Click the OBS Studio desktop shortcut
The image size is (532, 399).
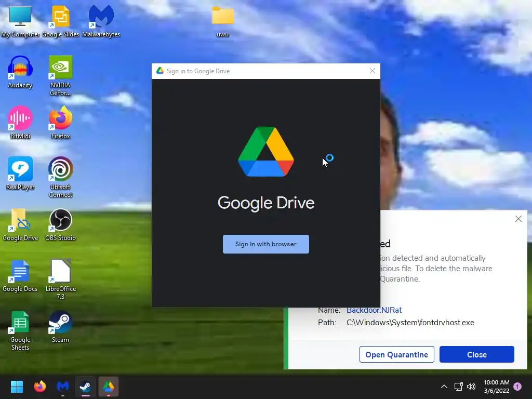(x=60, y=224)
